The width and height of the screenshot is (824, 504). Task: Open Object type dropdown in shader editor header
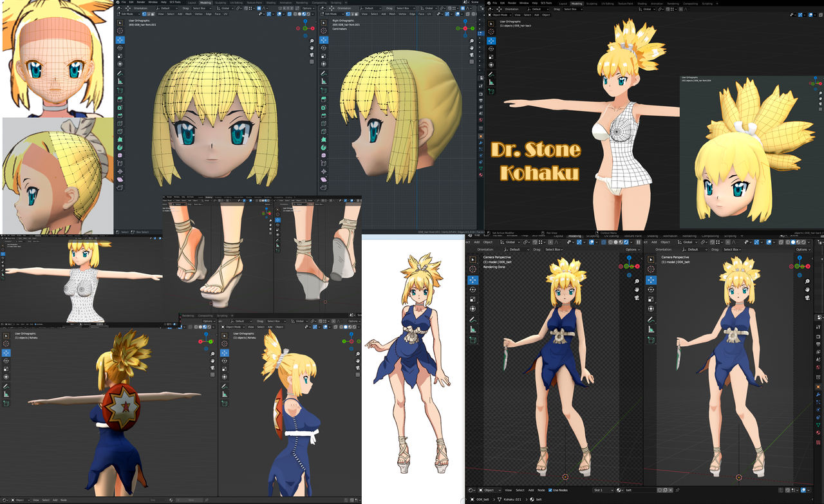click(489, 490)
